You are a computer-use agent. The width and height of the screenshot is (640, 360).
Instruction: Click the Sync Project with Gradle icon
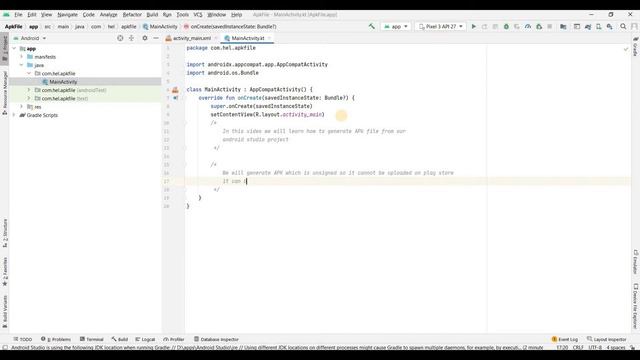point(588,27)
